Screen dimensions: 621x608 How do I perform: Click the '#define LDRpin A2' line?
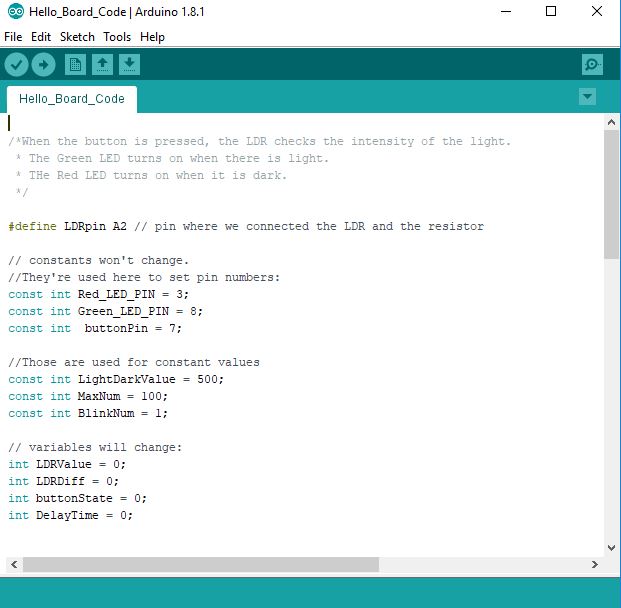point(246,226)
